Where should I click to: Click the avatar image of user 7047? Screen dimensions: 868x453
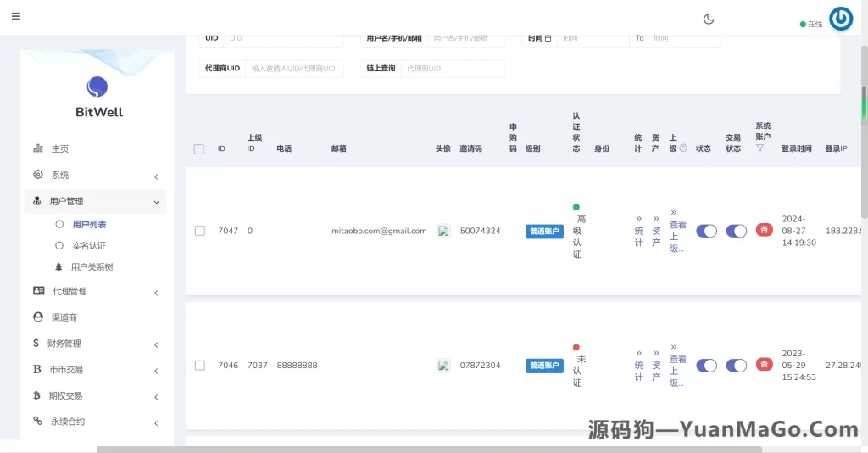coord(443,231)
